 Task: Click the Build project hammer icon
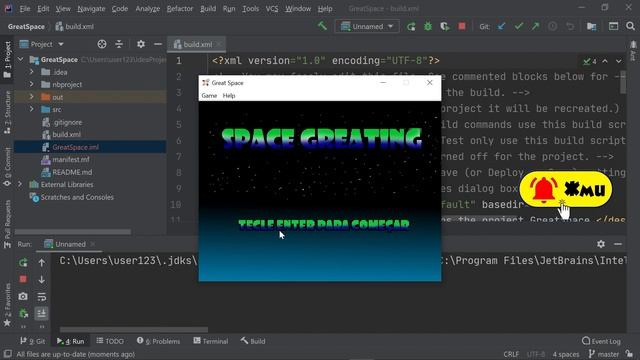(x=322, y=26)
